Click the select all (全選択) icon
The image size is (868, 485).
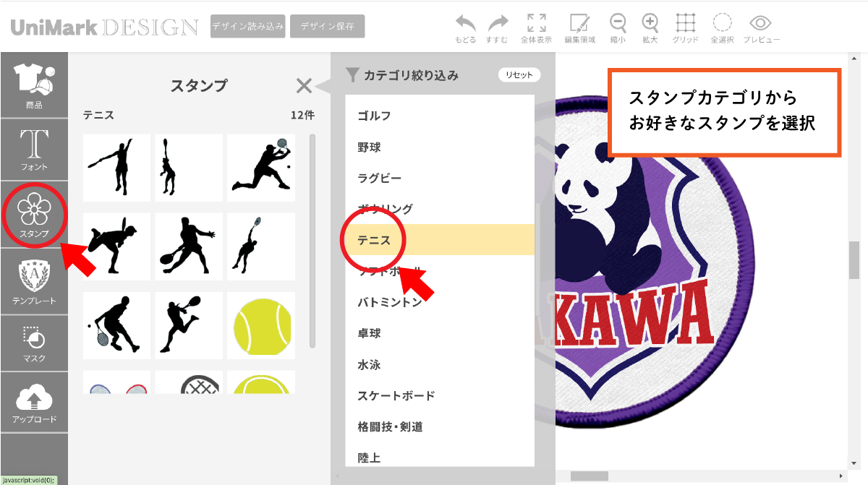[722, 23]
